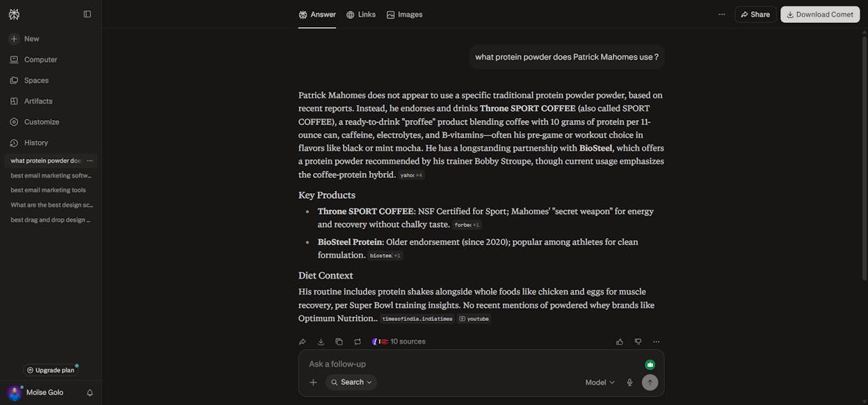This screenshot has width=868, height=405.
Task: Open 'best email marketing tools' thread
Action: (48, 190)
